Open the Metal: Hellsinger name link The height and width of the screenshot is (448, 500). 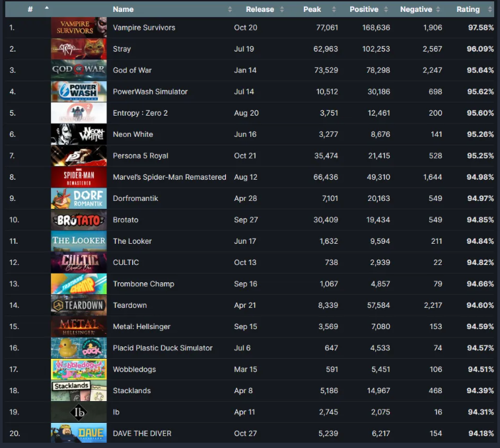click(x=141, y=326)
